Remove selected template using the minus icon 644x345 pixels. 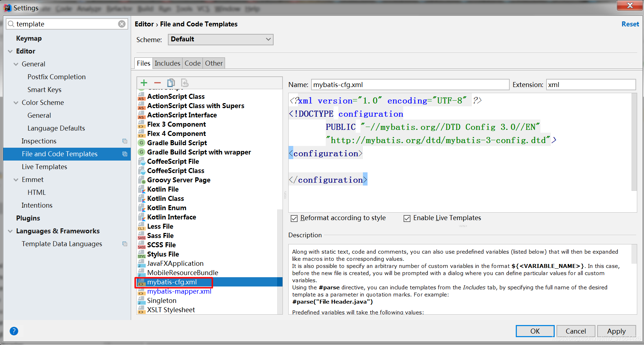[x=157, y=83]
